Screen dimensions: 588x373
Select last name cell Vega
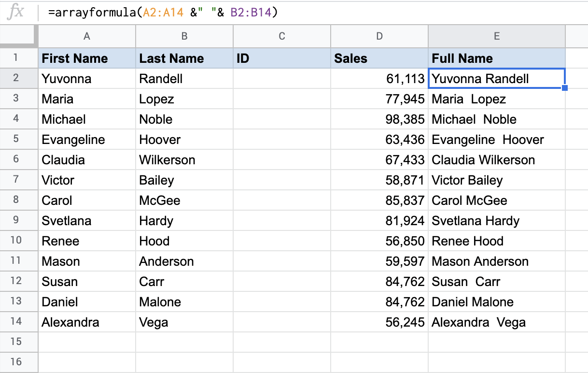[184, 322]
